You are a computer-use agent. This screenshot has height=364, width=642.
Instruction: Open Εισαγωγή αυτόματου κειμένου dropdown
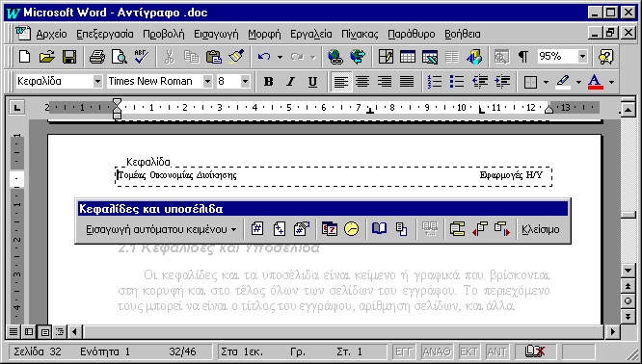[161, 229]
